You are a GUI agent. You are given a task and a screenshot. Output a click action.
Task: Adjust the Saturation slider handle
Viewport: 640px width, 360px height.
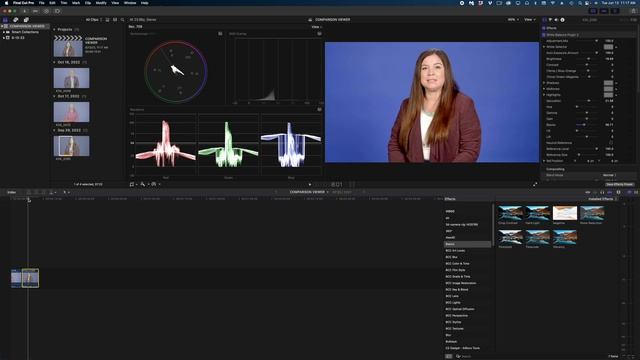pyautogui.click(x=588, y=101)
